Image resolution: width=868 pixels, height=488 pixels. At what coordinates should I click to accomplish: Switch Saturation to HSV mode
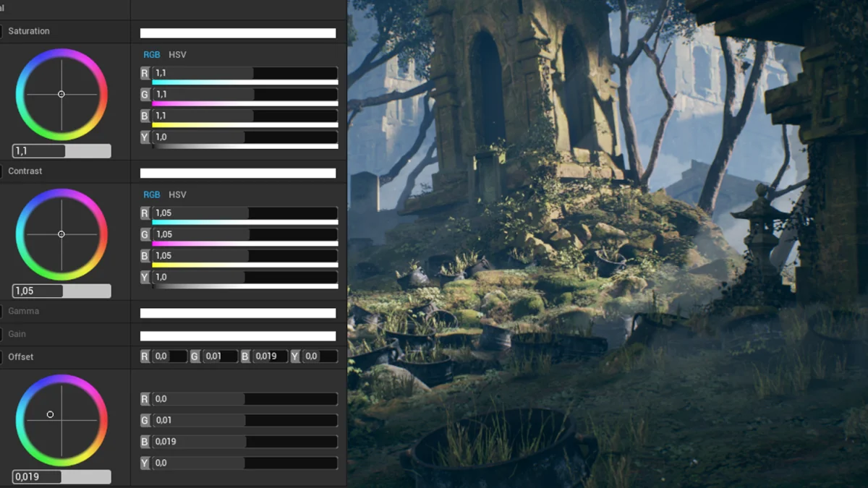[177, 55]
